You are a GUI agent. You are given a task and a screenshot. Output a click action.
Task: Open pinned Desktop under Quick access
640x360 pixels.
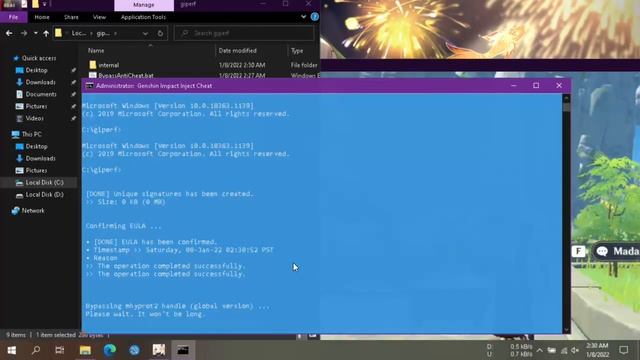tap(36, 70)
